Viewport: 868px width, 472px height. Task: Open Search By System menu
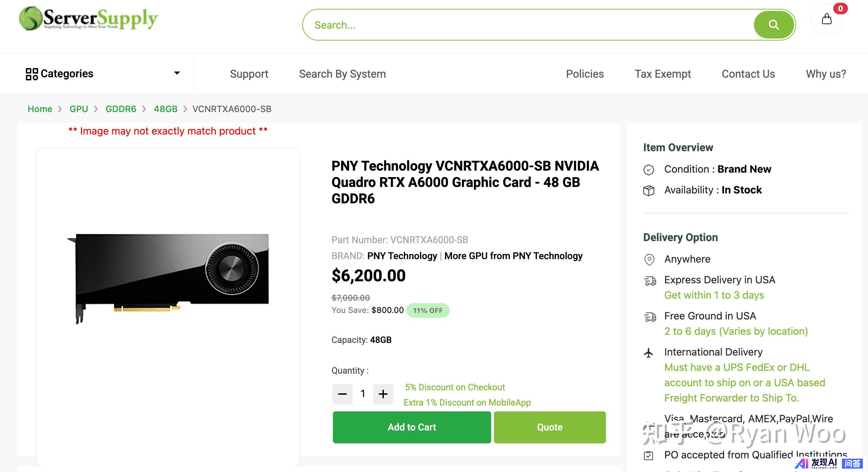342,74
